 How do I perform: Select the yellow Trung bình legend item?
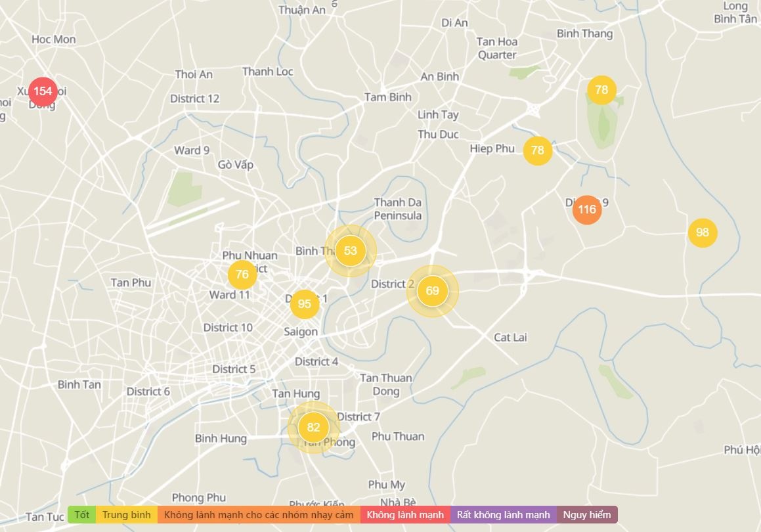pyautogui.click(x=127, y=515)
